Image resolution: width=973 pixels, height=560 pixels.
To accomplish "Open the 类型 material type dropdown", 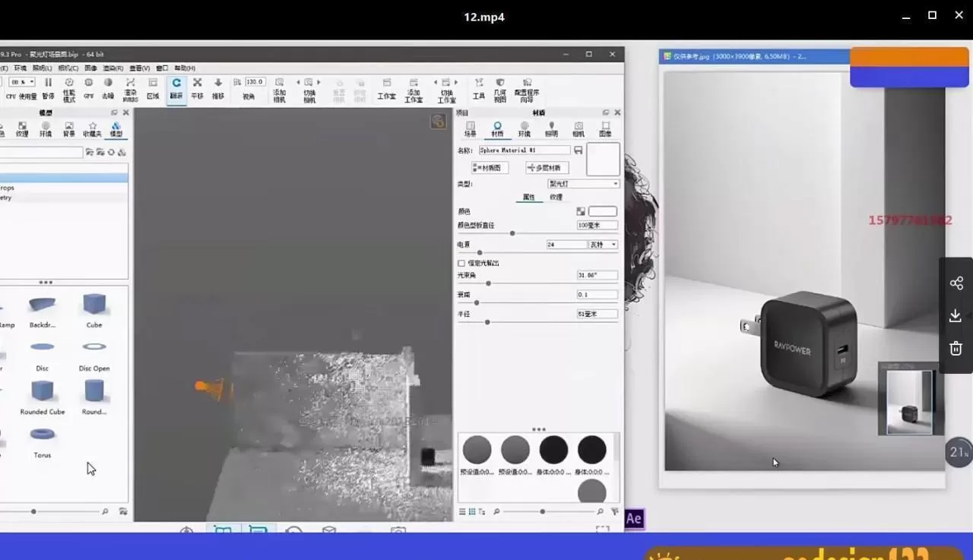I will tap(583, 184).
